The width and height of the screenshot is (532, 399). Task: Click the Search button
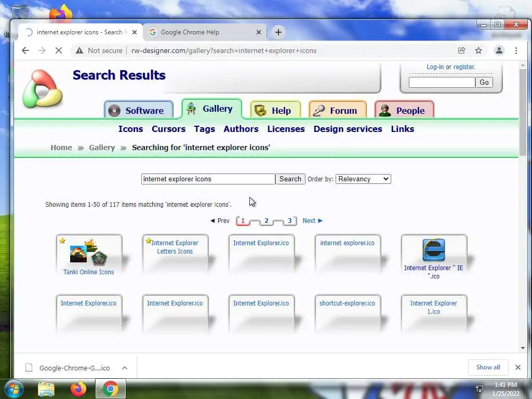[x=290, y=179]
